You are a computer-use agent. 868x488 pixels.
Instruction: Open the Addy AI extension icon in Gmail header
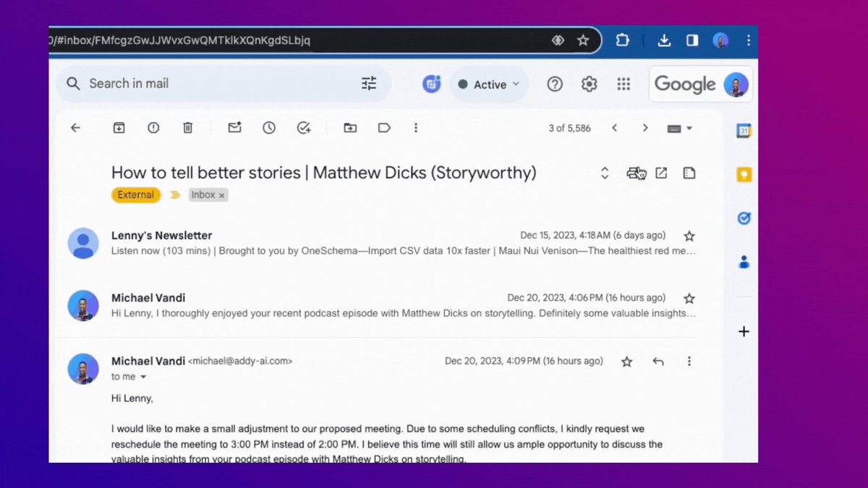[x=432, y=84]
